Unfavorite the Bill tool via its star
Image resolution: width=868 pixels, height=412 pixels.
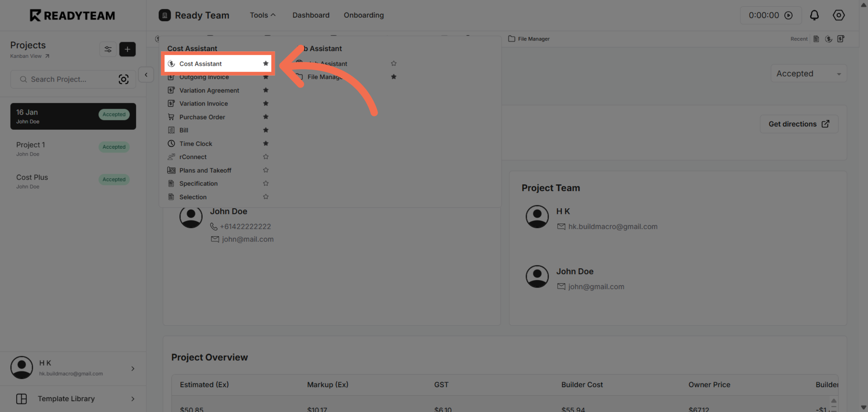pos(266,130)
